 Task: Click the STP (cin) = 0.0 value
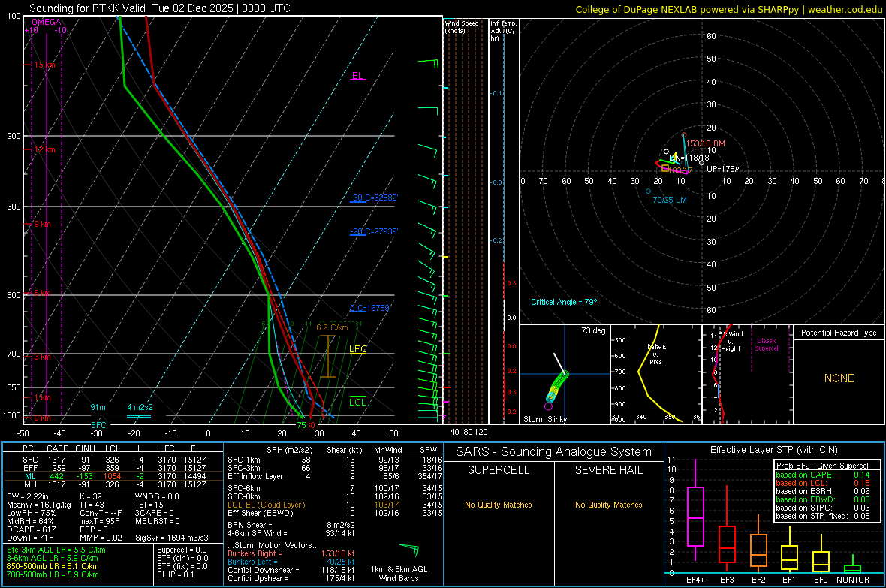(x=182, y=558)
